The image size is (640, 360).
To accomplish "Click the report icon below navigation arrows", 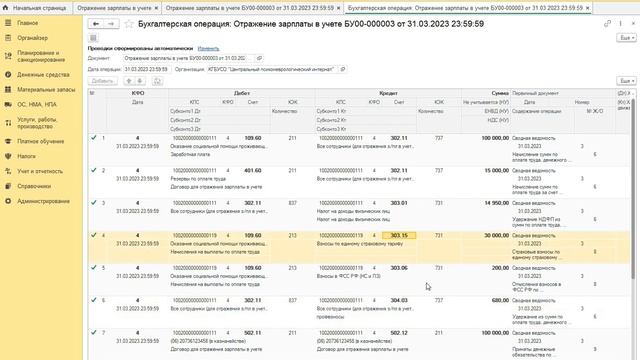I will point(93,38).
